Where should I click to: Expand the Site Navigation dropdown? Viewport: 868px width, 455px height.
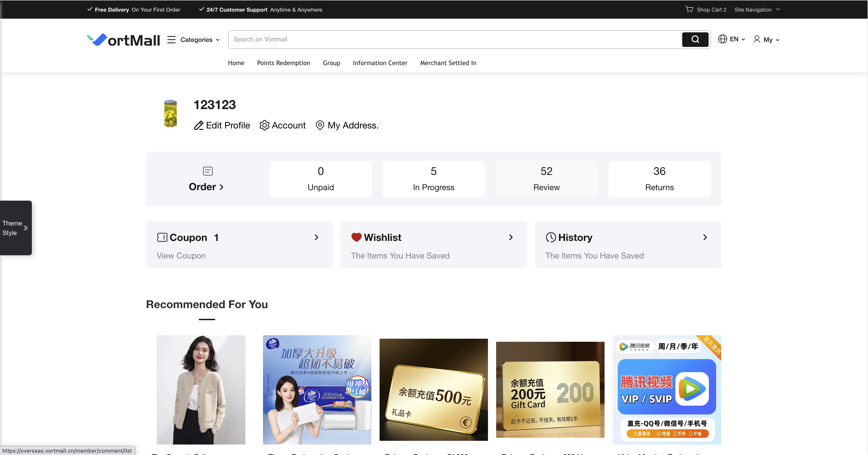point(757,9)
